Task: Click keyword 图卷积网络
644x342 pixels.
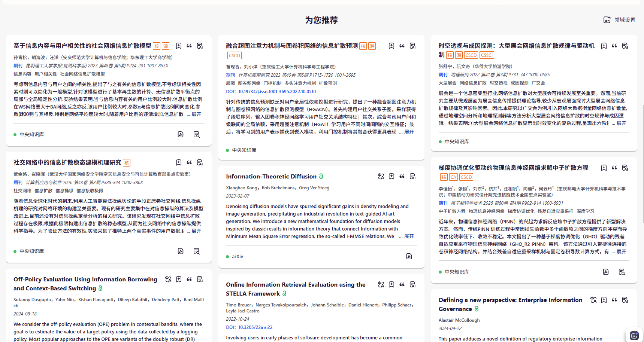Action: [249, 83]
